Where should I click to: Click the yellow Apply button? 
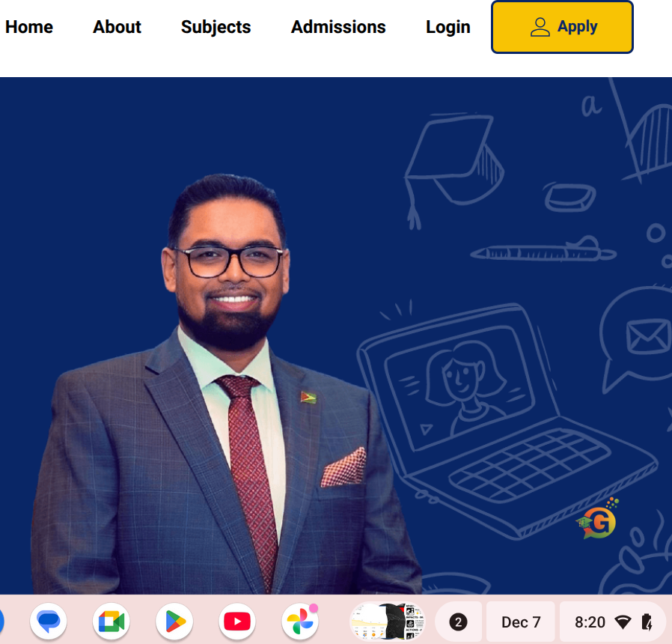point(562,27)
